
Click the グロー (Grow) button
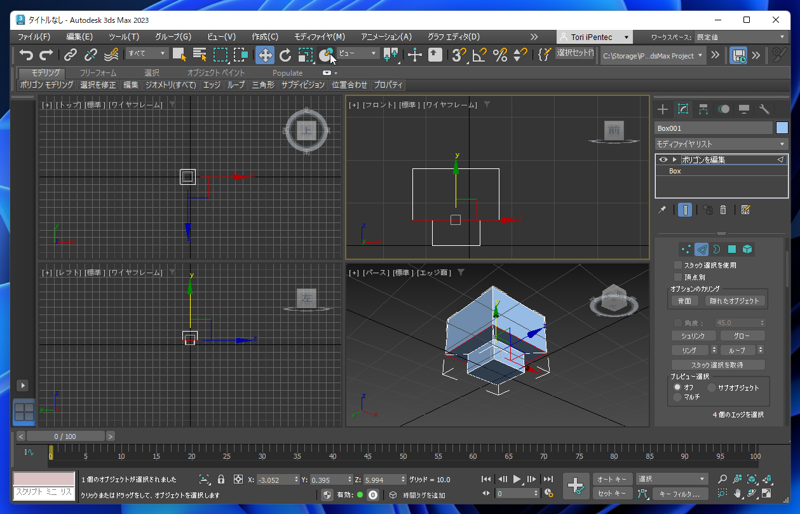[x=742, y=335]
